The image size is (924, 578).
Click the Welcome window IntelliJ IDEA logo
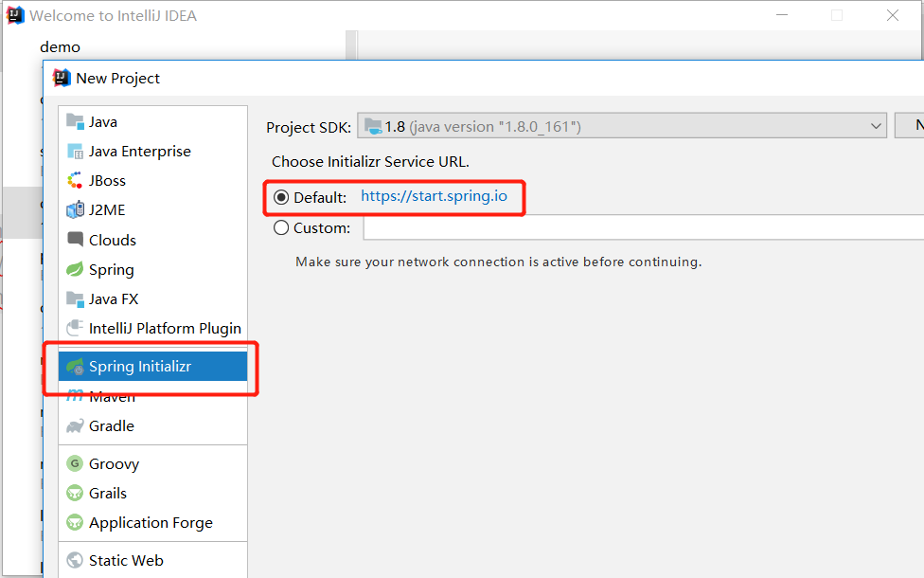click(15, 15)
